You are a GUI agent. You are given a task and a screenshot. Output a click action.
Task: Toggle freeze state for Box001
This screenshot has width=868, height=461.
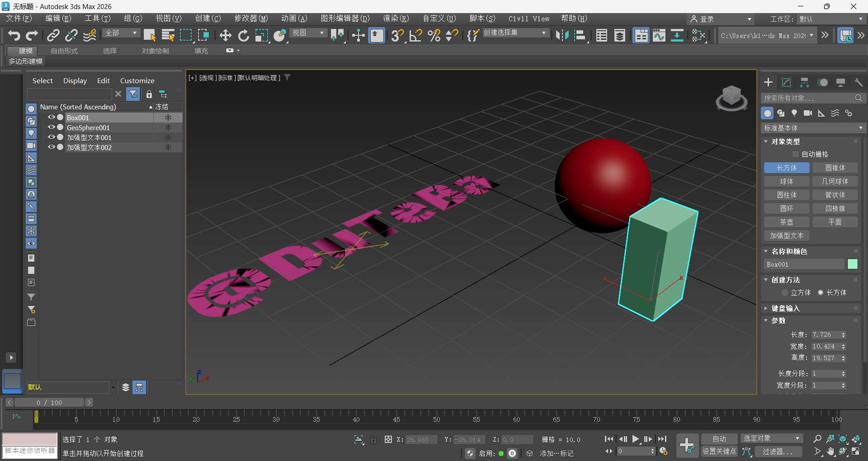[168, 118]
